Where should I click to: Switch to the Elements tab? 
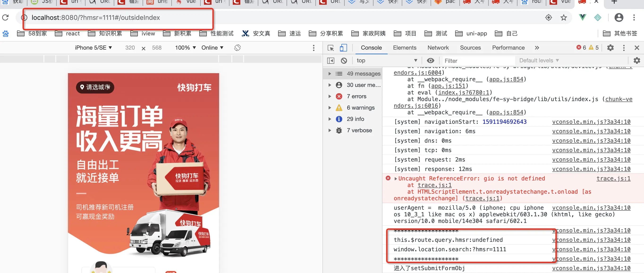click(x=404, y=48)
